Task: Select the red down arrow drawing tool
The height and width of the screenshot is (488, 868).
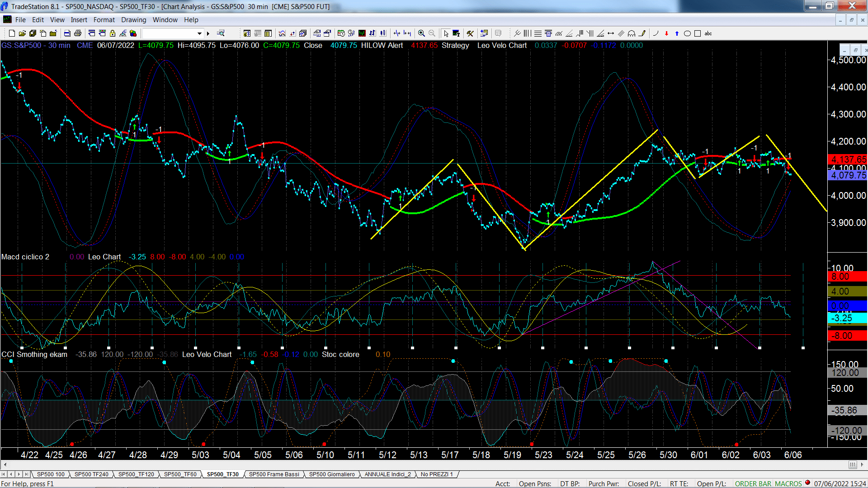Action: click(666, 33)
